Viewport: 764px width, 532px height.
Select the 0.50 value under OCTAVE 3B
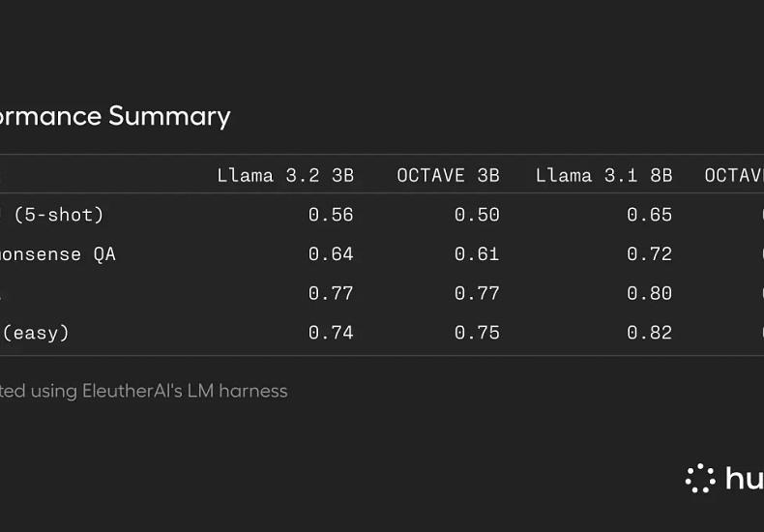(477, 215)
